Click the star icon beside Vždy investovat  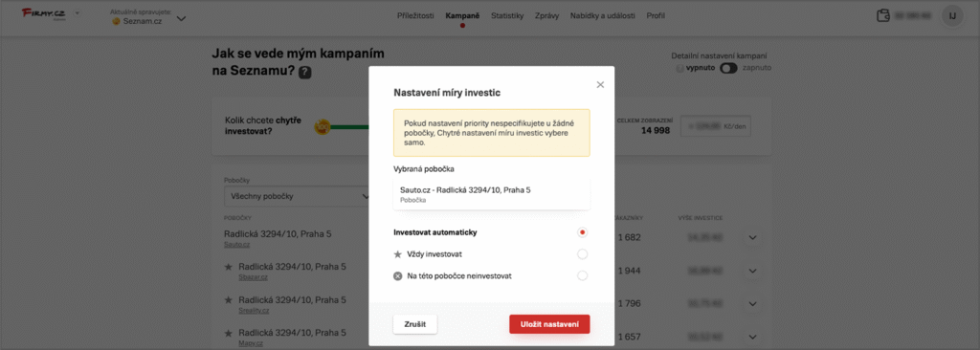tap(397, 254)
